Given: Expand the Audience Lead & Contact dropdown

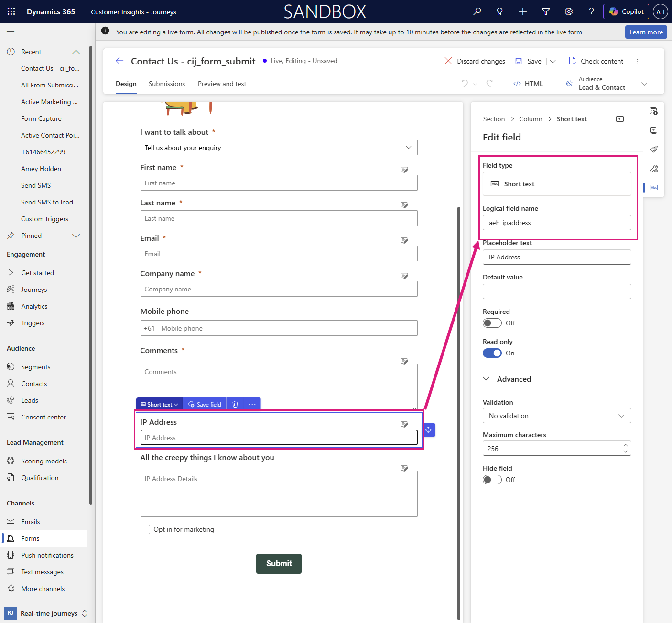Looking at the screenshot, I should tap(644, 84).
